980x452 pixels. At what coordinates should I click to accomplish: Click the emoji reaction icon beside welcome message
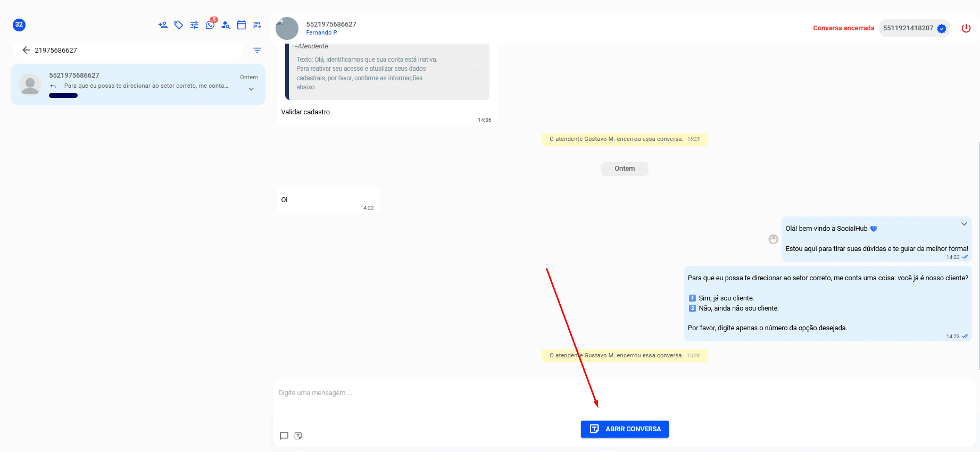click(x=774, y=239)
